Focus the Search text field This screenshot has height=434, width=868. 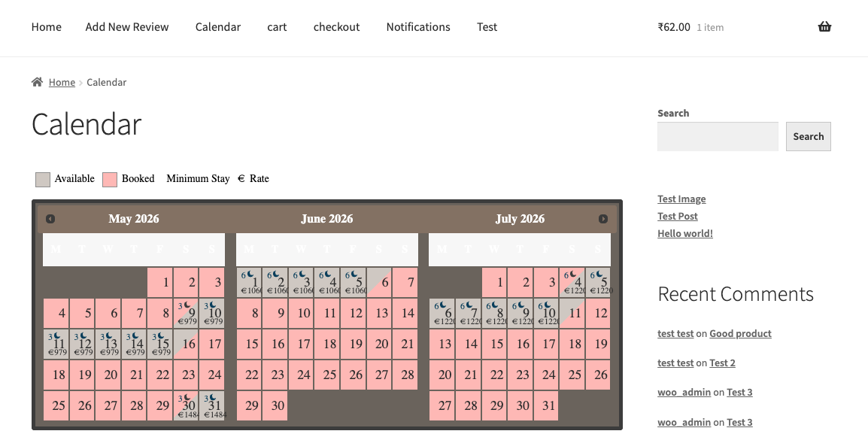pyautogui.click(x=718, y=137)
